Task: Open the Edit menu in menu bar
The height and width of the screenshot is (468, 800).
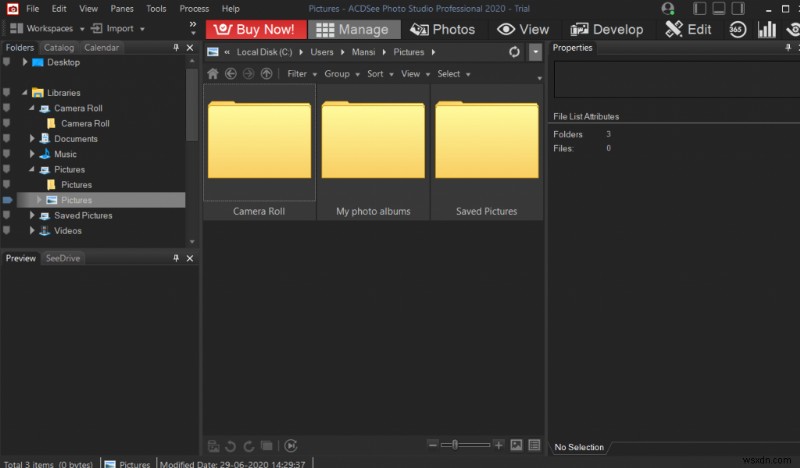Action: point(59,9)
